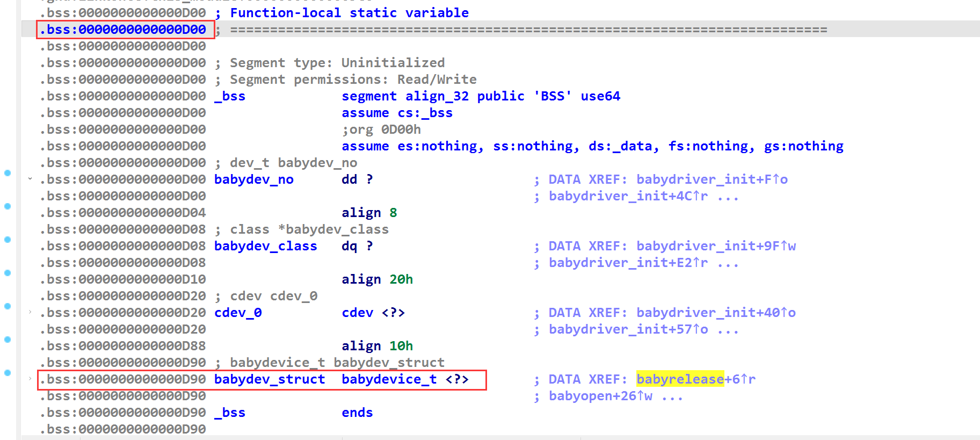
Task: Follow xref babydriver_init+9F↑w
Action: coord(716,246)
